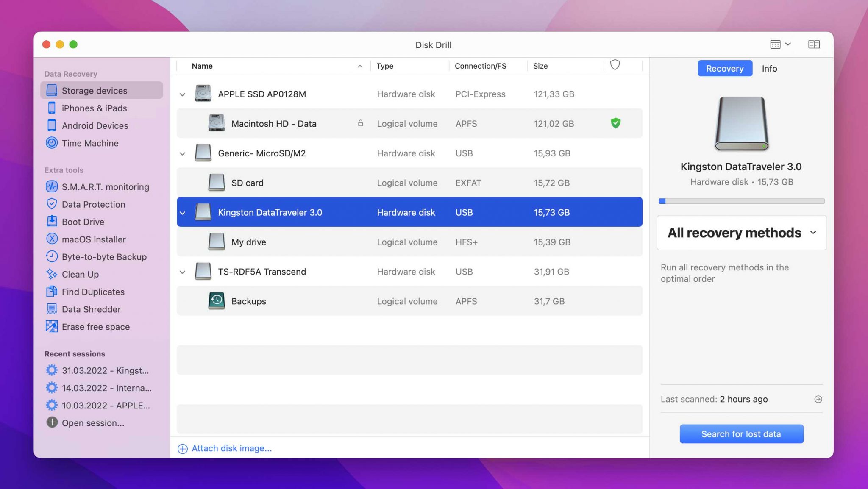Expand the Kingston DataTraveler 3.0 device

tap(182, 212)
